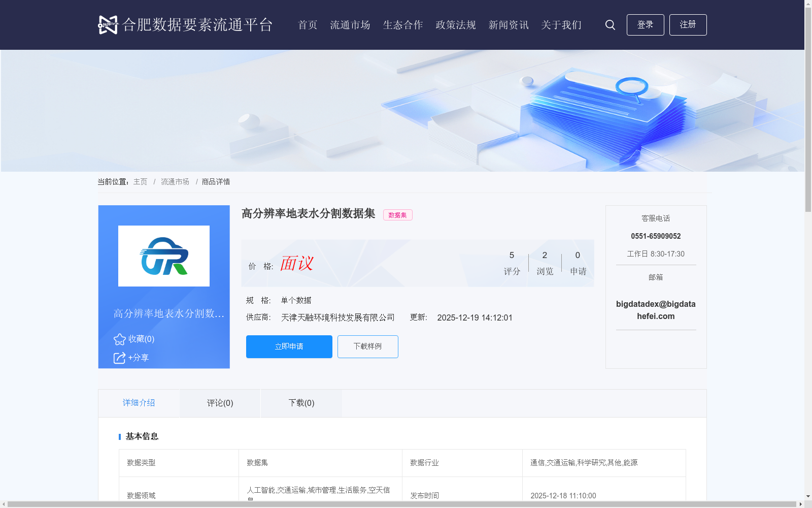
Task: Click the 基本信息 section heading
Action: tap(142, 436)
